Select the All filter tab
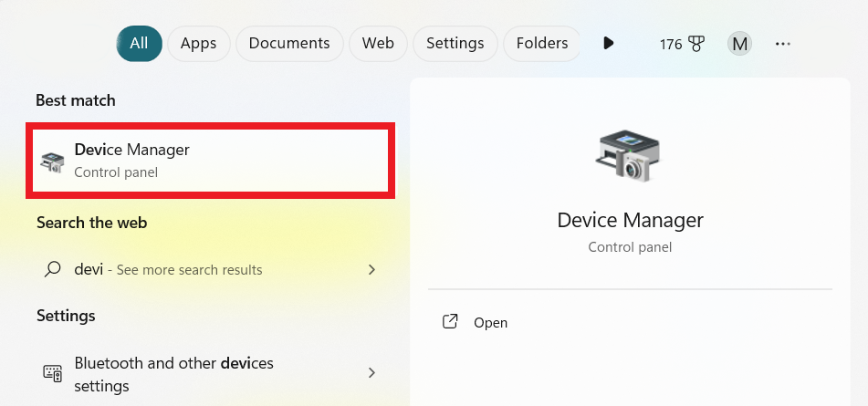868x406 pixels. (139, 43)
